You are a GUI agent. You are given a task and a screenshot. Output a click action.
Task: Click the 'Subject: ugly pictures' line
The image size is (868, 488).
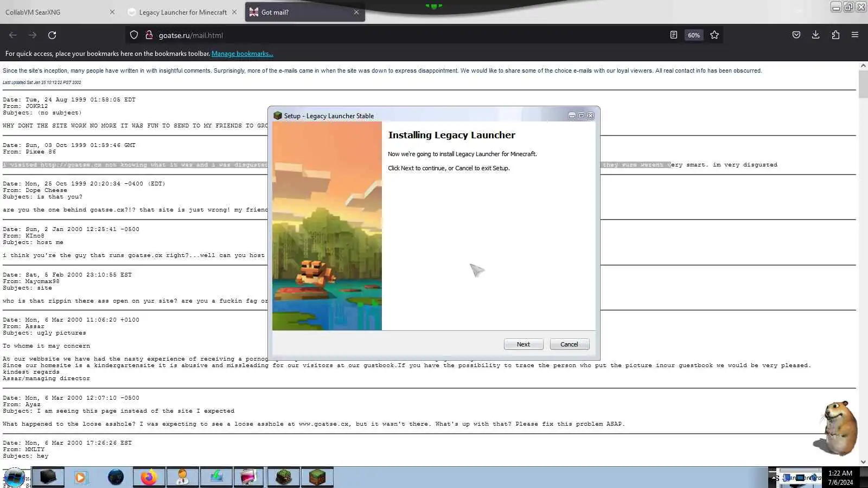coord(44,333)
